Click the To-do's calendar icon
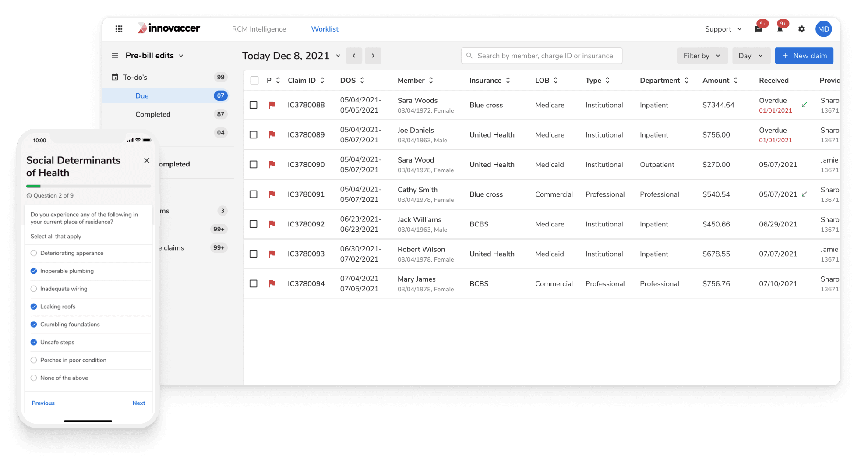This screenshot has height=463, width=868. pyautogui.click(x=115, y=77)
